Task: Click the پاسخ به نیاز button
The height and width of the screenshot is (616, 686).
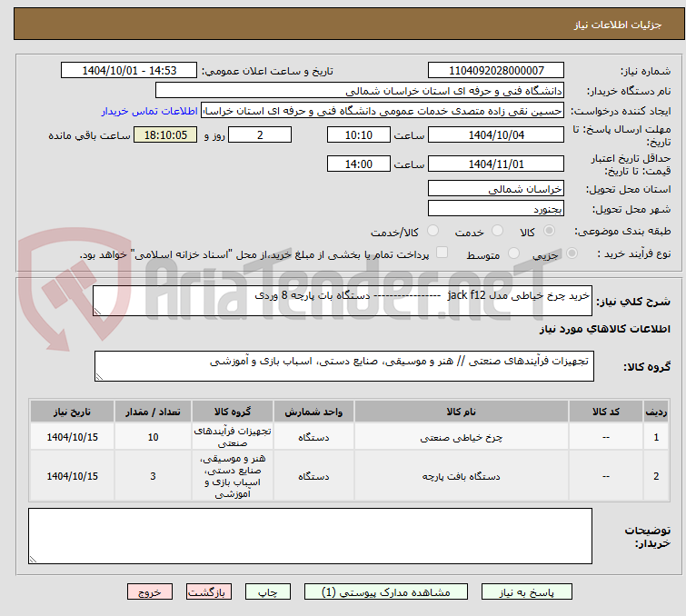Action: tap(526, 592)
